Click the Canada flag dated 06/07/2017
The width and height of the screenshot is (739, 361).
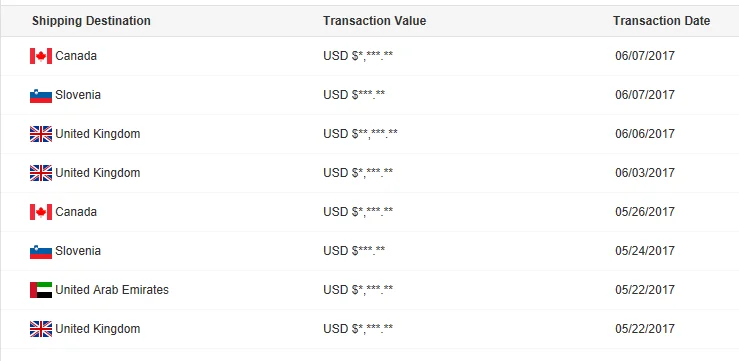(x=41, y=56)
